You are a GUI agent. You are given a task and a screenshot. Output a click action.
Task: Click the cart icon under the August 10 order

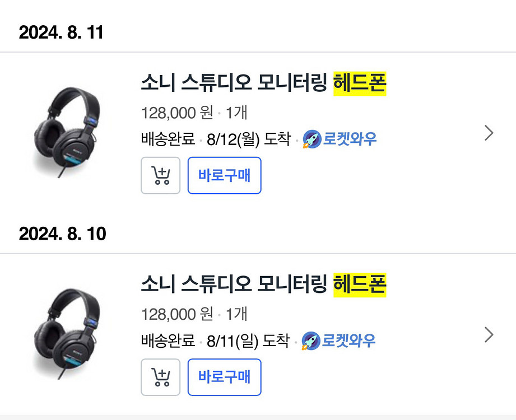[160, 377]
